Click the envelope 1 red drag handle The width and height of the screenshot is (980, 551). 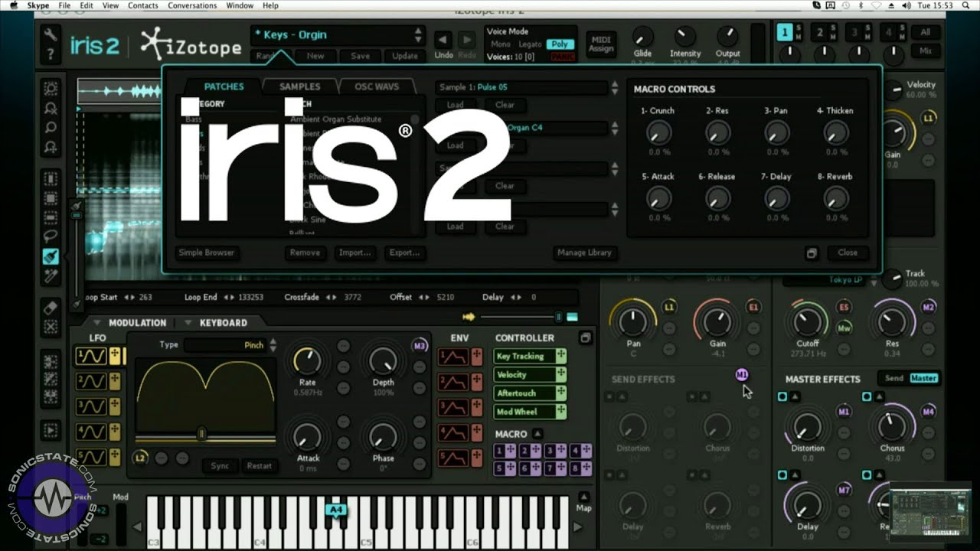(x=477, y=357)
